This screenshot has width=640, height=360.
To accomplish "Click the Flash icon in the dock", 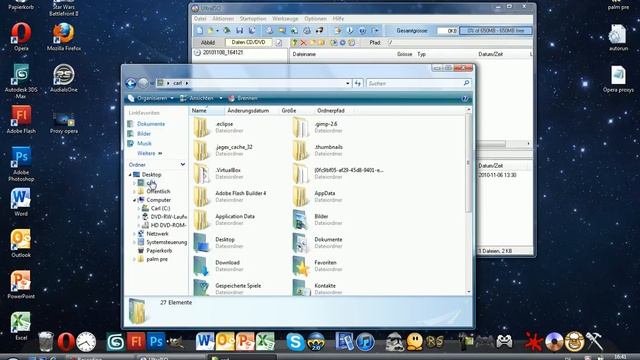I will pos(136,341).
